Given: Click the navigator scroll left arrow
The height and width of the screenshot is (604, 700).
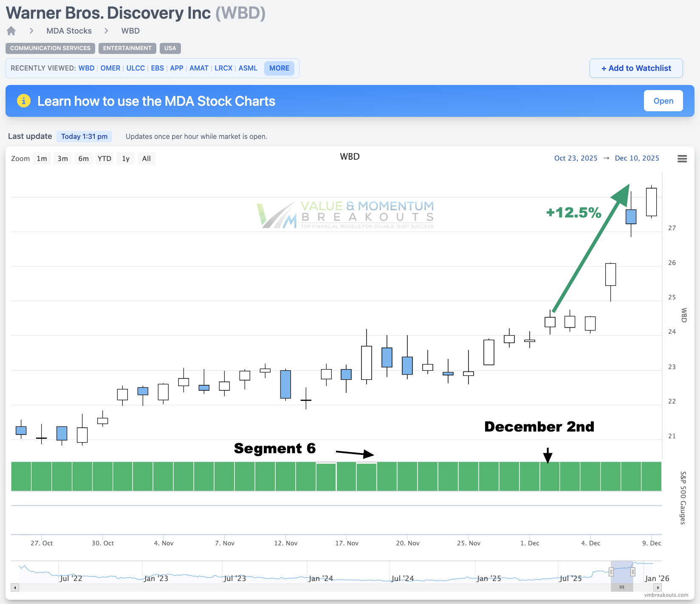Looking at the screenshot, I should coord(15,587).
